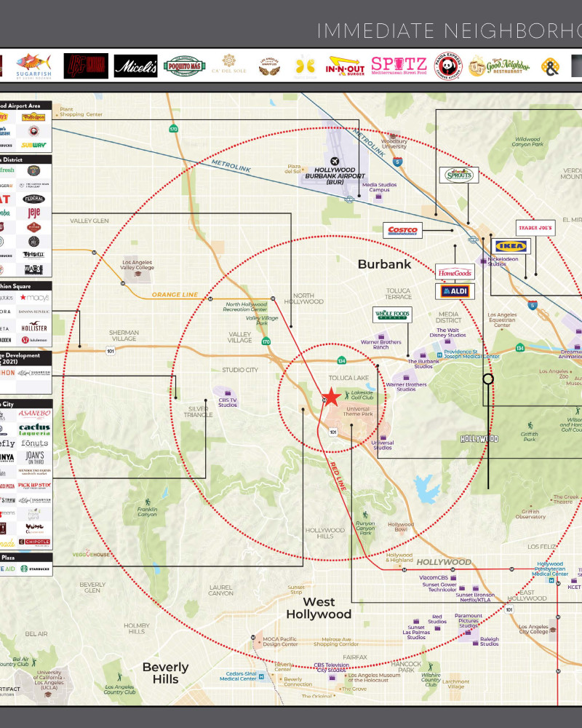Select the Spitz Mediterranean Street Food logo

(399, 66)
